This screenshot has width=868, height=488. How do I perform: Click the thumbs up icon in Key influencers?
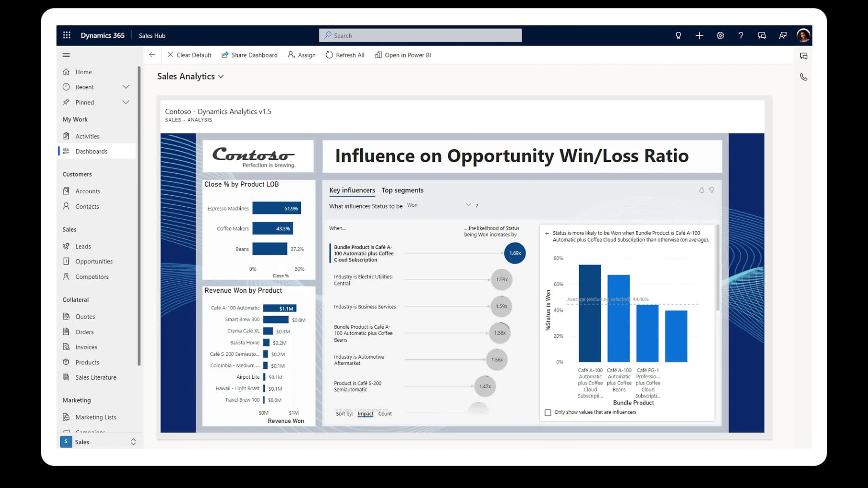[701, 190]
